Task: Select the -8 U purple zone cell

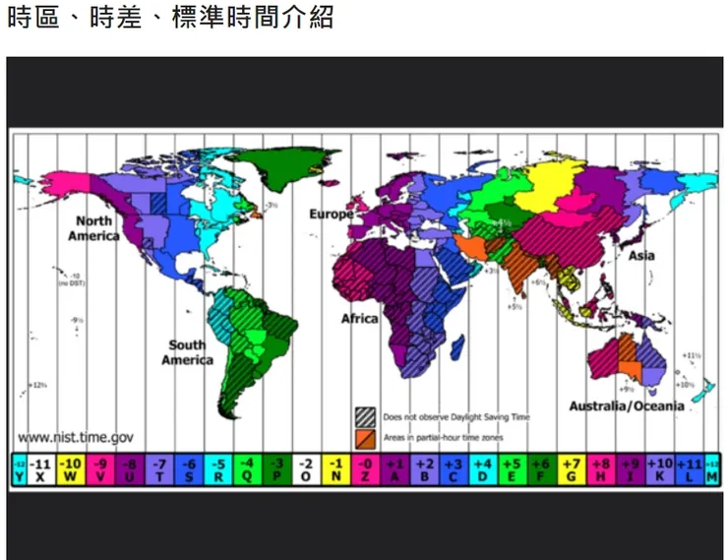Action: pyautogui.click(x=130, y=469)
